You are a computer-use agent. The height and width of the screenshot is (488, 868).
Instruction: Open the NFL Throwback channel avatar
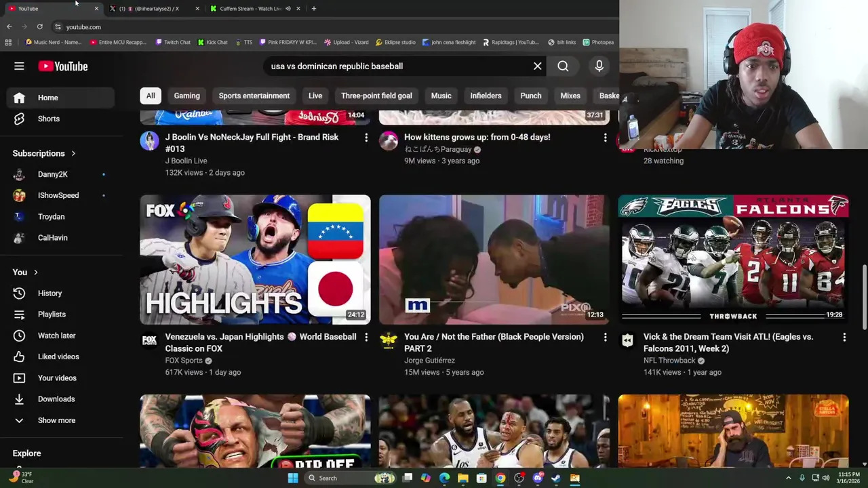point(627,340)
